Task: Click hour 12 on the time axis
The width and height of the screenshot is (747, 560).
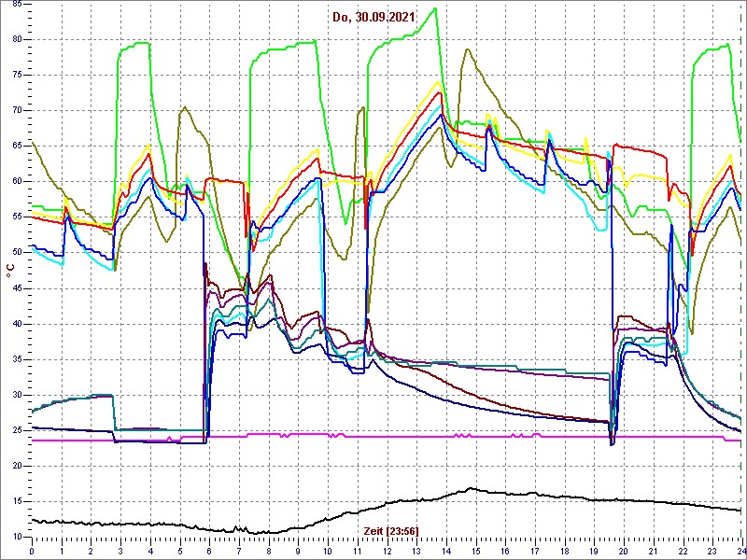Action: point(387,551)
